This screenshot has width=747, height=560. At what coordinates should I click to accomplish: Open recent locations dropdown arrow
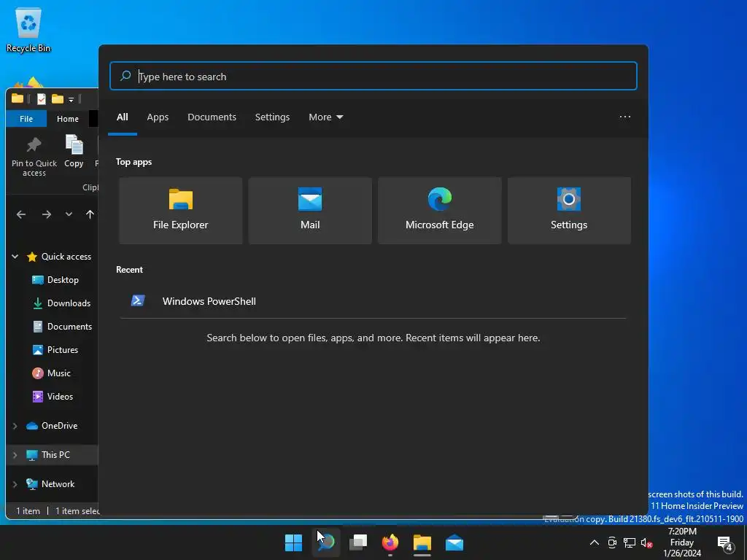coord(69,214)
